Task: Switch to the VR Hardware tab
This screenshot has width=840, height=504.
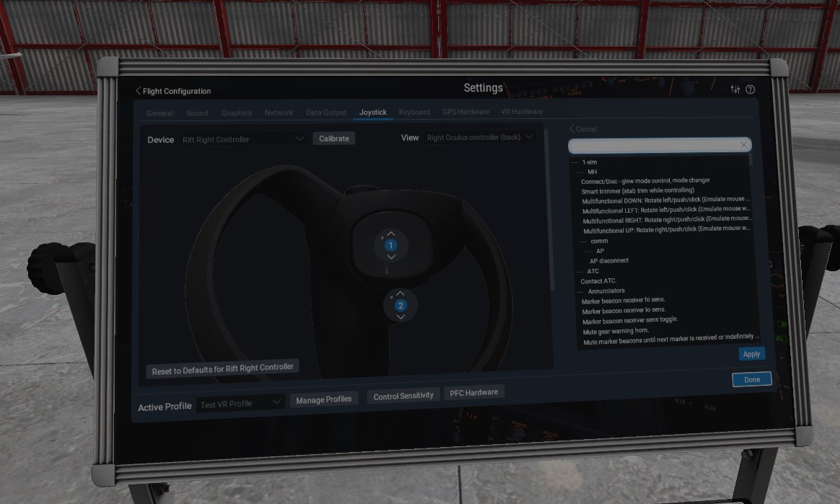Action: (x=522, y=112)
